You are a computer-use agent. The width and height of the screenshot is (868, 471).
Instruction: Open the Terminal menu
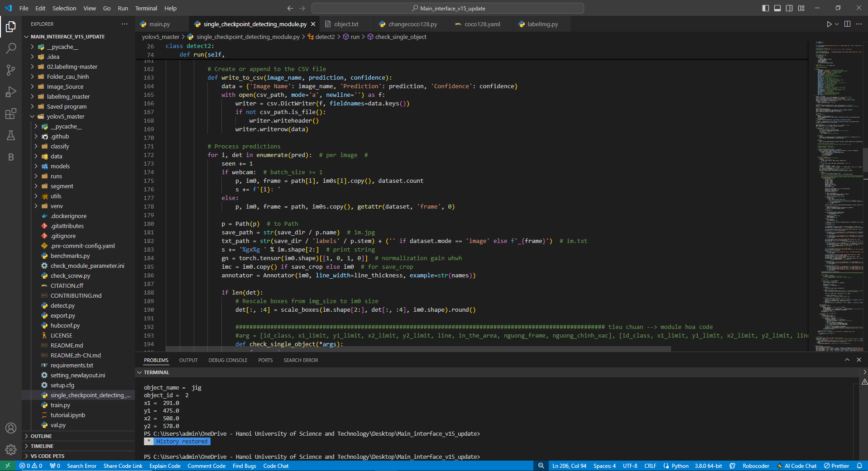(x=146, y=8)
